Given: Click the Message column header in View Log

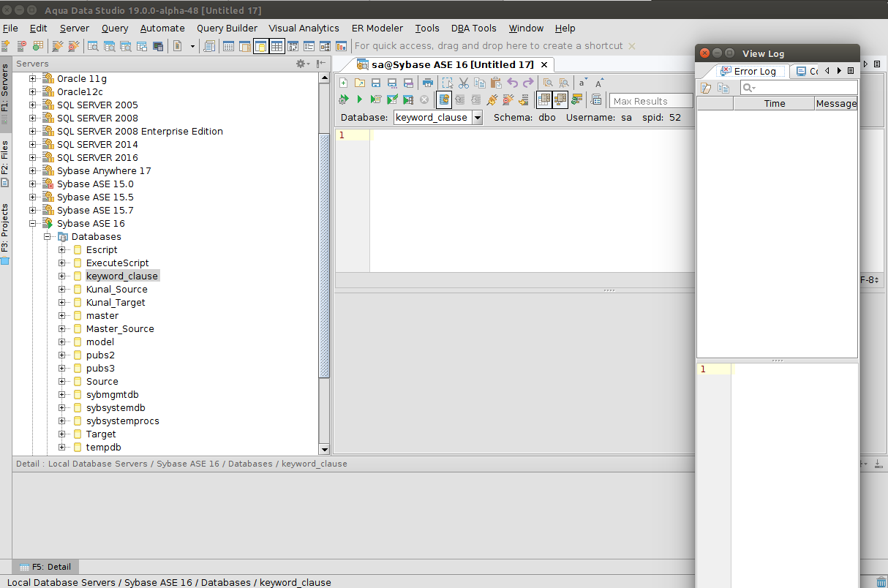Looking at the screenshot, I should 836,103.
